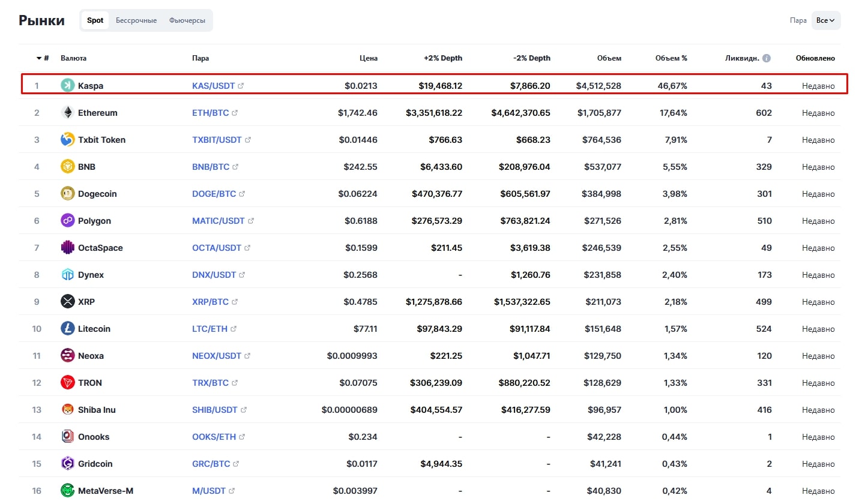The height and width of the screenshot is (501, 868).
Task: Click the Dogecoin logo icon
Action: click(68, 193)
